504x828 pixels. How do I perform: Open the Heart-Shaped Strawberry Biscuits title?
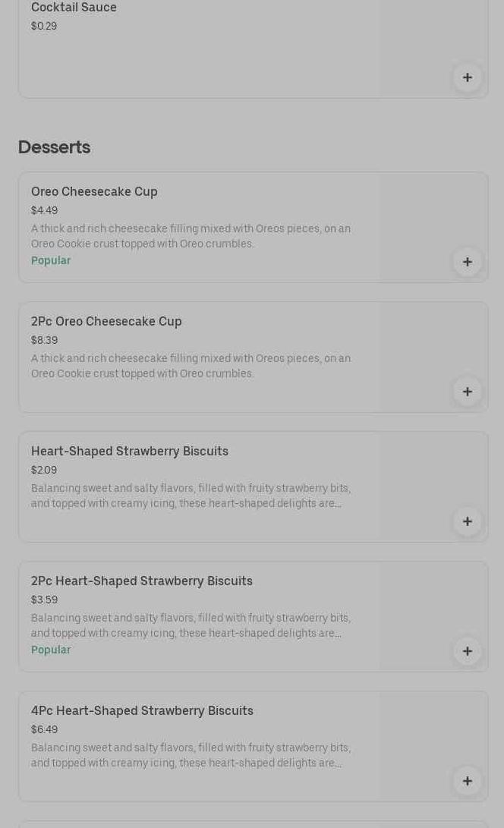[130, 451]
